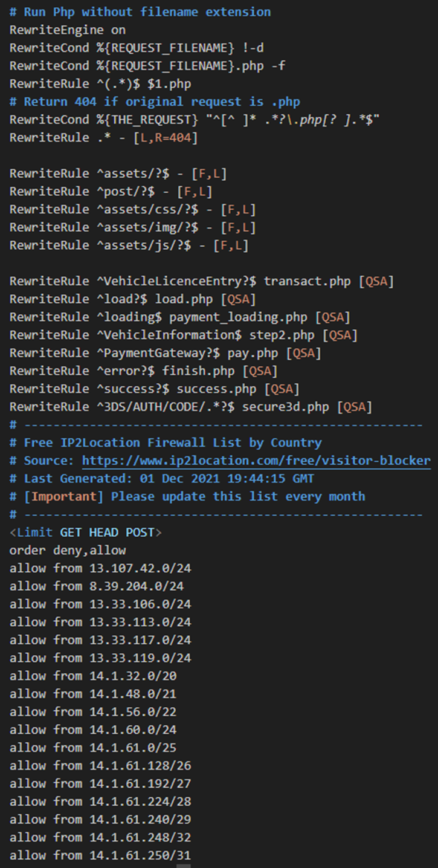Viewport: 438px width, 868px height.
Task: Click the %{THE_REQUEST} condition line
Action: pos(195,120)
